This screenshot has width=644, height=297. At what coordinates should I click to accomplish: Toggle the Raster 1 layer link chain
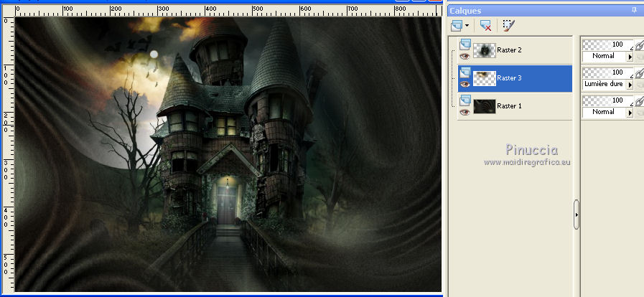[x=639, y=101]
